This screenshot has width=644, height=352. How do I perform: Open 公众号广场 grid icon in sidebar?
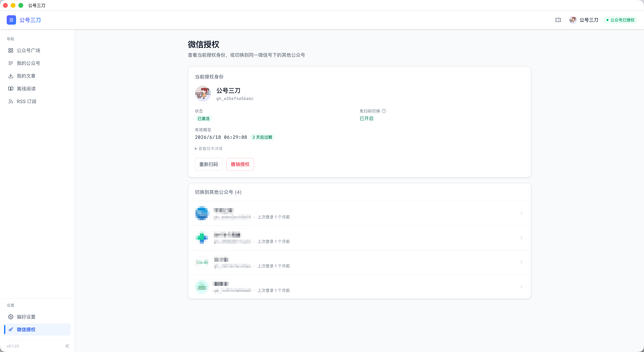(11, 50)
